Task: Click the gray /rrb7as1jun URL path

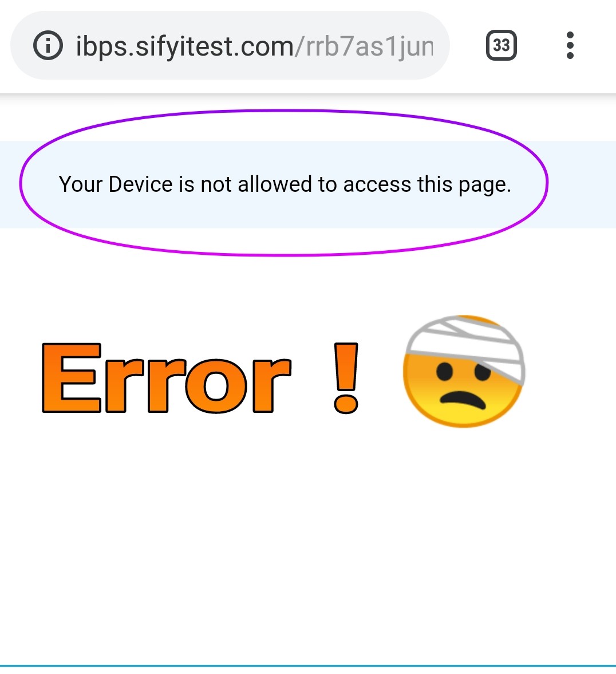Action: [365, 46]
